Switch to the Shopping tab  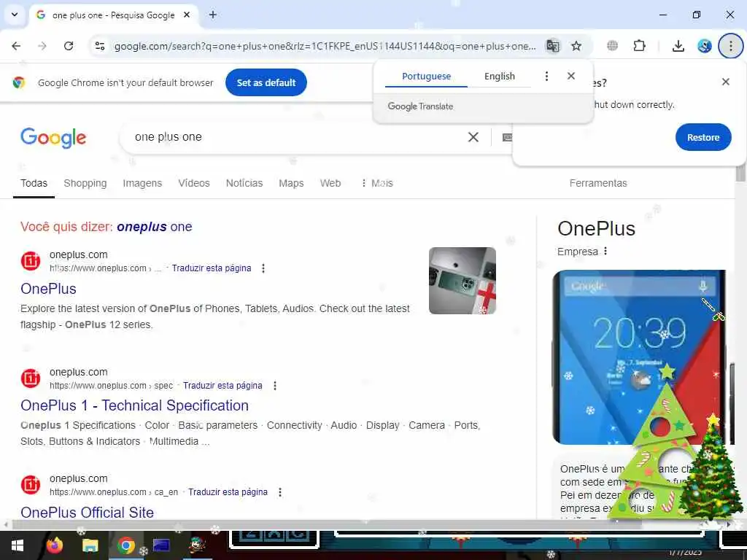point(85,183)
